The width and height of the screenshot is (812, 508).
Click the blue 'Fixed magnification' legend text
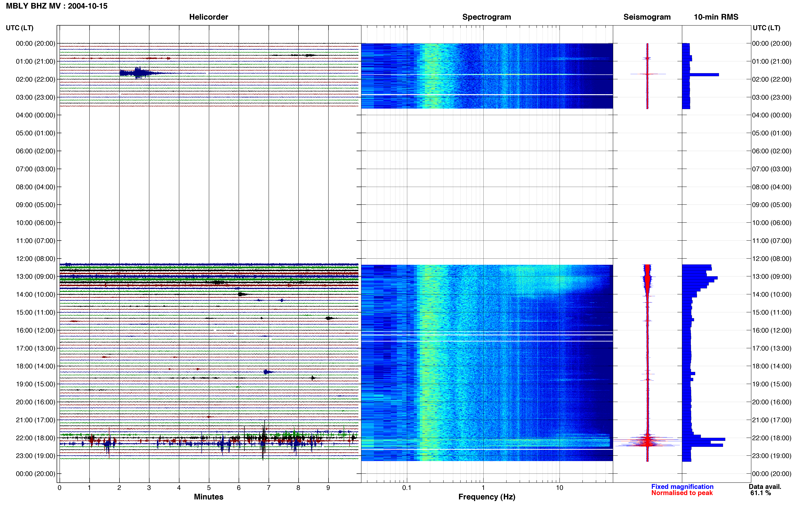click(682, 486)
